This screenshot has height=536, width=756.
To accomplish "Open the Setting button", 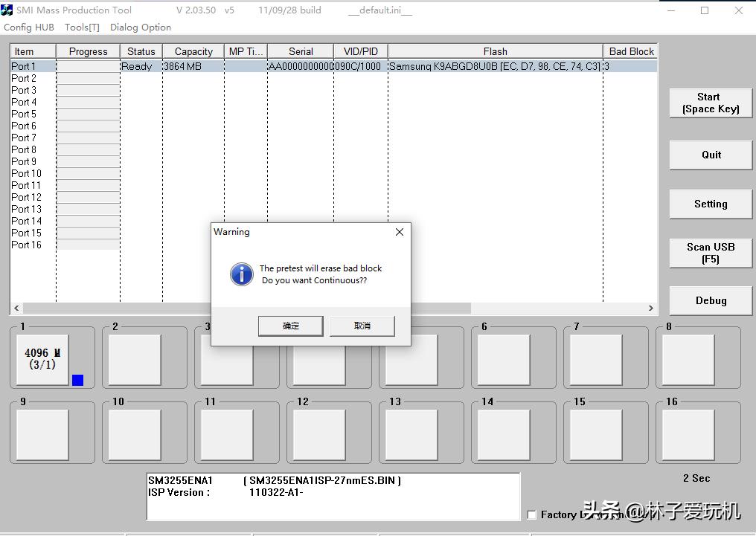I will (x=711, y=204).
